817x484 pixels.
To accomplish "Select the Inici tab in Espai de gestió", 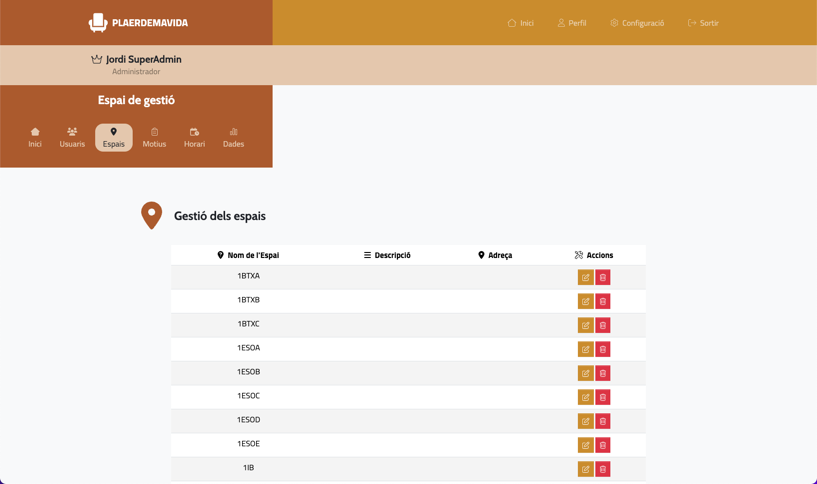I will (35, 138).
